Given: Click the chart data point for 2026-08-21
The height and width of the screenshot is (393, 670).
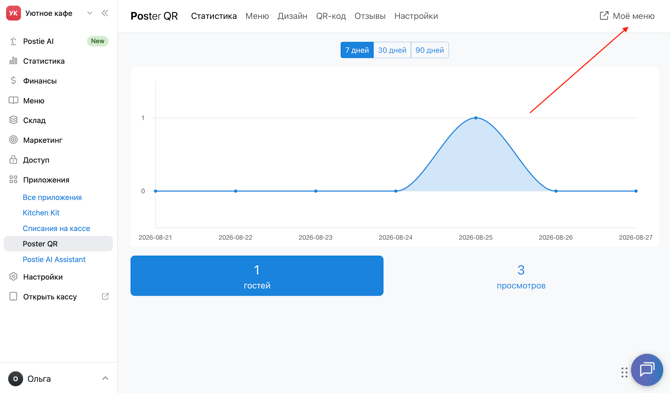Looking at the screenshot, I should tap(156, 191).
